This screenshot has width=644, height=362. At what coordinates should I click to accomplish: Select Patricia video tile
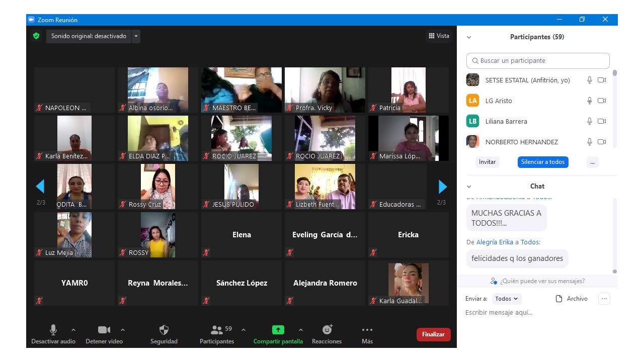tap(409, 90)
